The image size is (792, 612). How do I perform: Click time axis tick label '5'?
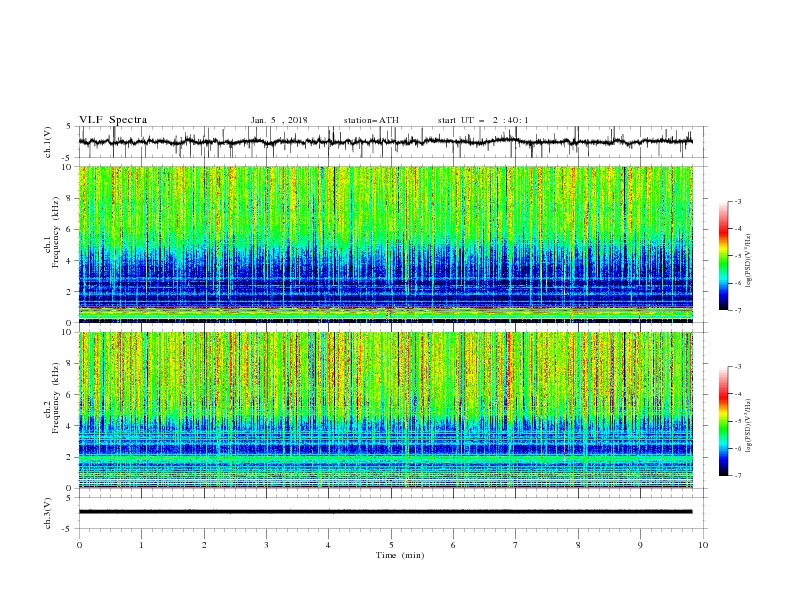point(391,545)
